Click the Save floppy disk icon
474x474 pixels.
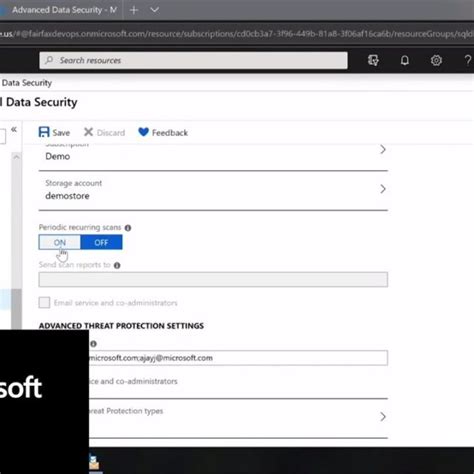tap(44, 132)
